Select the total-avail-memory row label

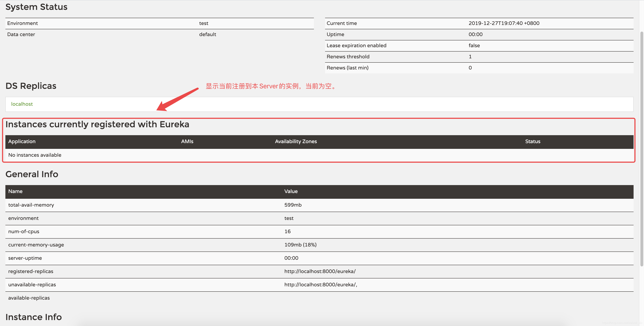pos(31,205)
